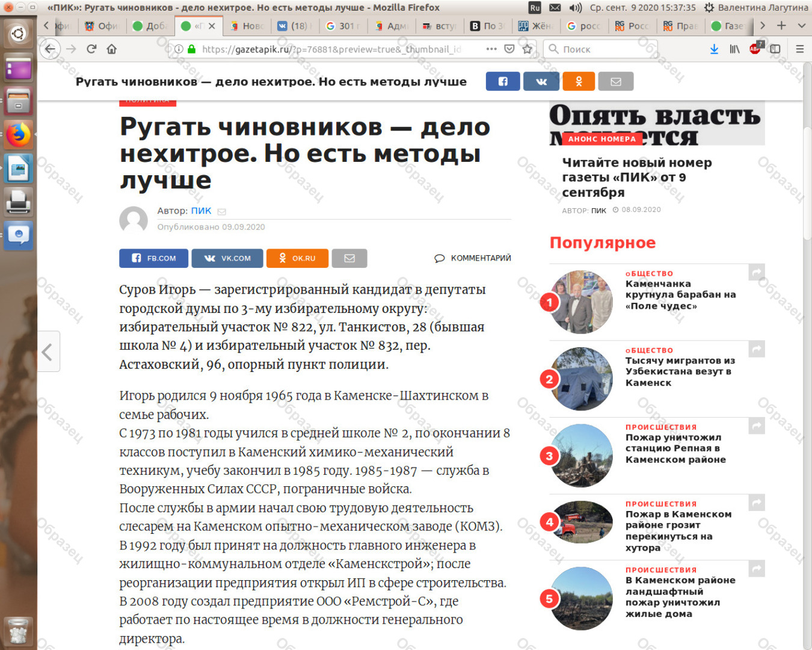Open 'Пожар в Каменском районе грозит' article
This screenshot has width=812, height=650.
tap(678, 531)
